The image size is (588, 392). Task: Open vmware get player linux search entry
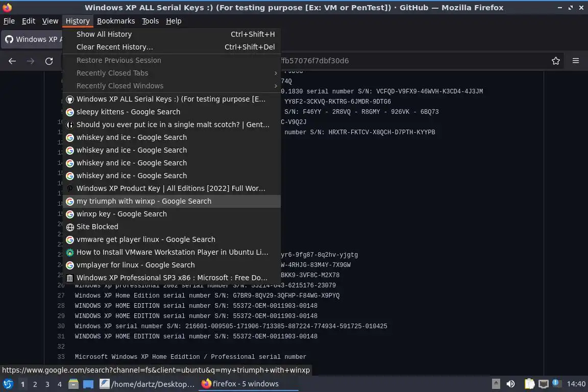tap(171, 239)
